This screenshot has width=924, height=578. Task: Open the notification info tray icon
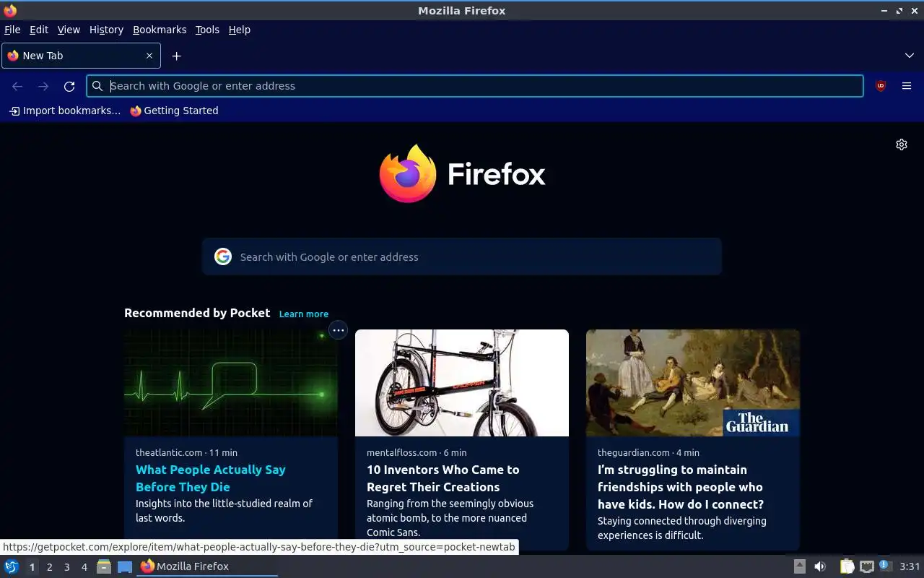[886, 566]
